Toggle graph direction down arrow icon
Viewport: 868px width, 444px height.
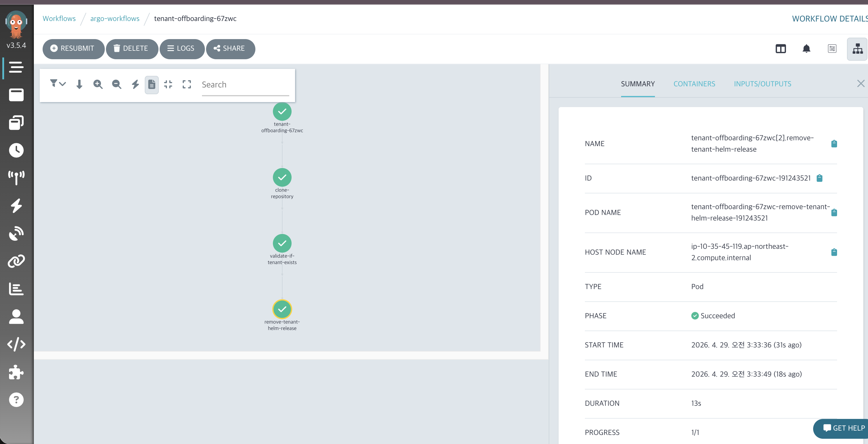click(x=79, y=84)
